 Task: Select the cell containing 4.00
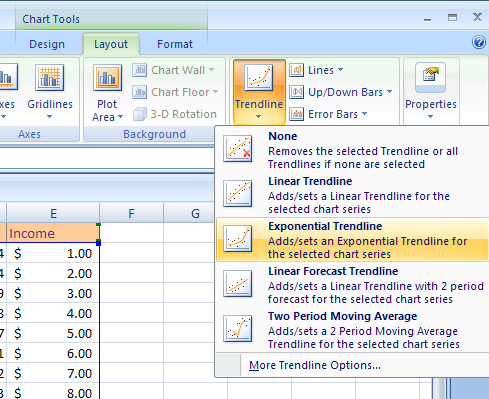53,313
